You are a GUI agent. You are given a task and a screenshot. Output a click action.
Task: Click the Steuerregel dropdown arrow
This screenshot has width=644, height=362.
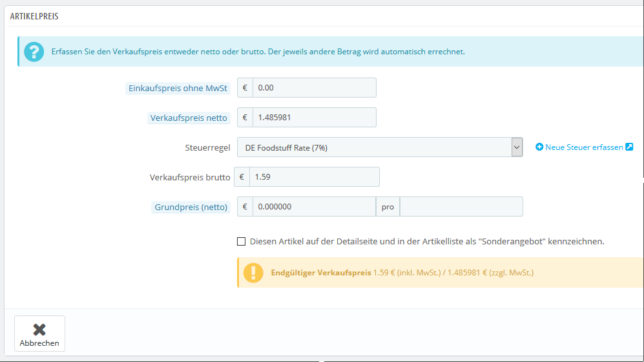pos(517,147)
